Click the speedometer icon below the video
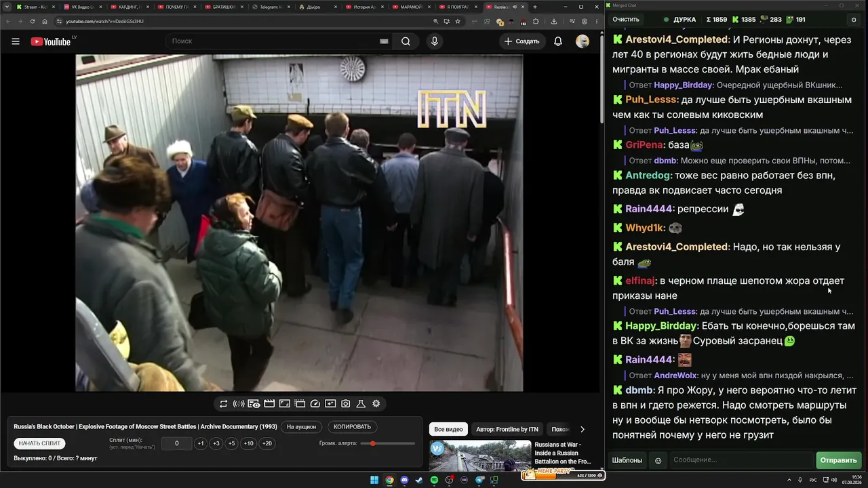The width and height of the screenshot is (868, 488). click(x=315, y=404)
